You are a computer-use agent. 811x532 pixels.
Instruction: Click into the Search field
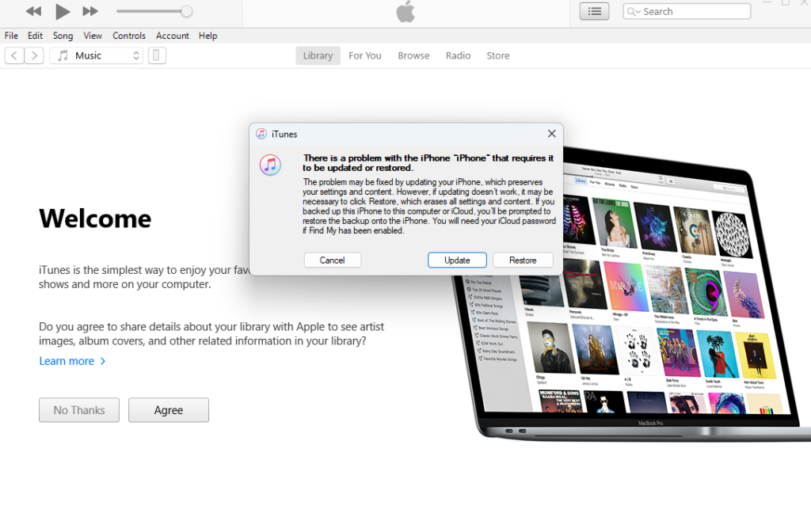click(x=687, y=11)
